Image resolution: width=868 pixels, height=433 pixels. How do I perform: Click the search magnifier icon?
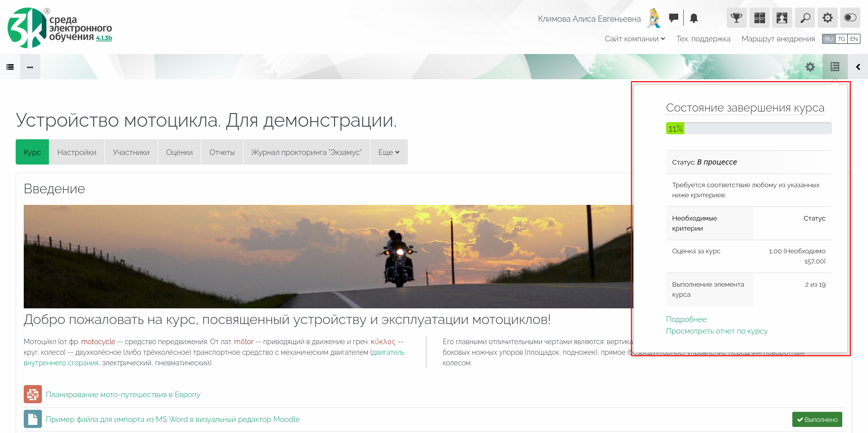805,18
